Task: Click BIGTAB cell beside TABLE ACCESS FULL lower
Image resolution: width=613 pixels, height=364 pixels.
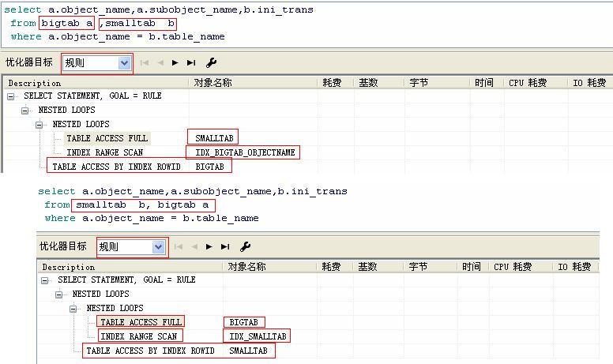Action: click(243, 322)
